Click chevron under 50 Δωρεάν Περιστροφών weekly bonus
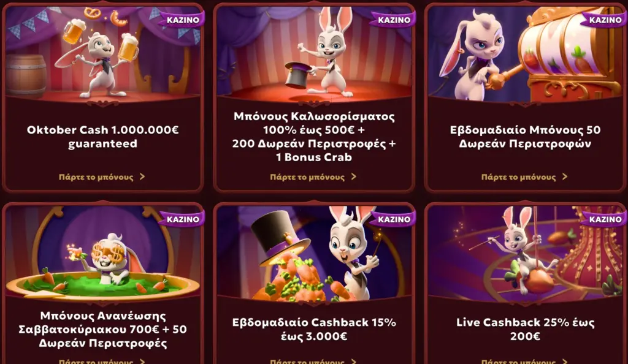The image size is (628, 364). [565, 177]
